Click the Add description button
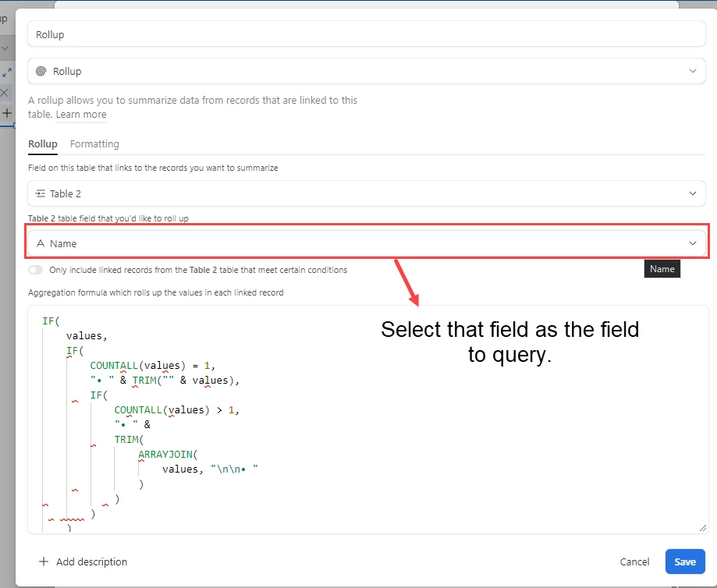 (83, 561)
